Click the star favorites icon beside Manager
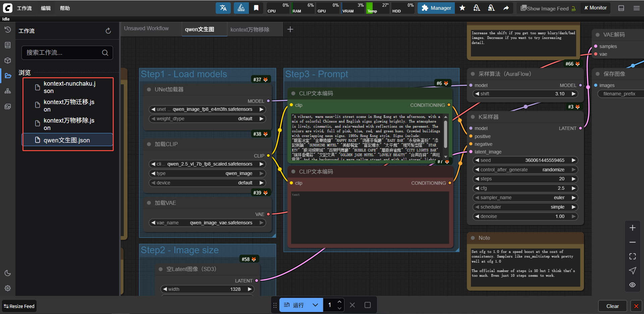Image resolution: width=644 pixels, height=314 pixels. [x=462, y=8]
